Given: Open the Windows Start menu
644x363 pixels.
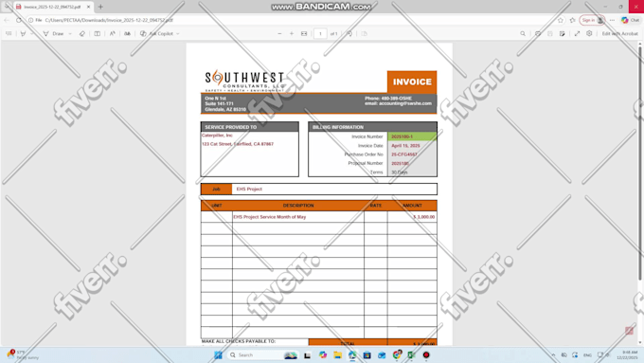Looking at the screenshot, I should pyautogui.click(x=218, y=355).
